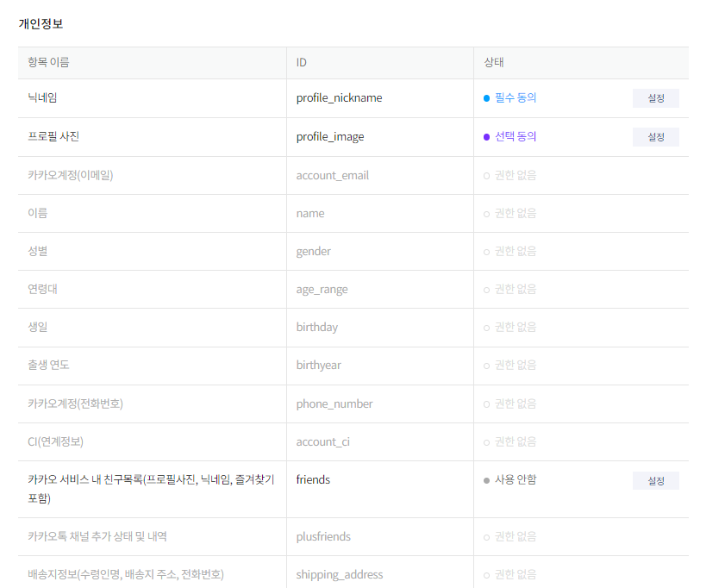The image size is (725, 588).
Task: Click the 항목 이름 column header
Action: pyautogui.click(x=48, y=62)
